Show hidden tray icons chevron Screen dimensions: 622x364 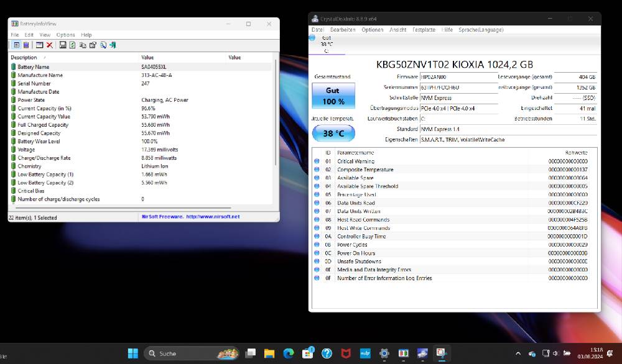518,353
